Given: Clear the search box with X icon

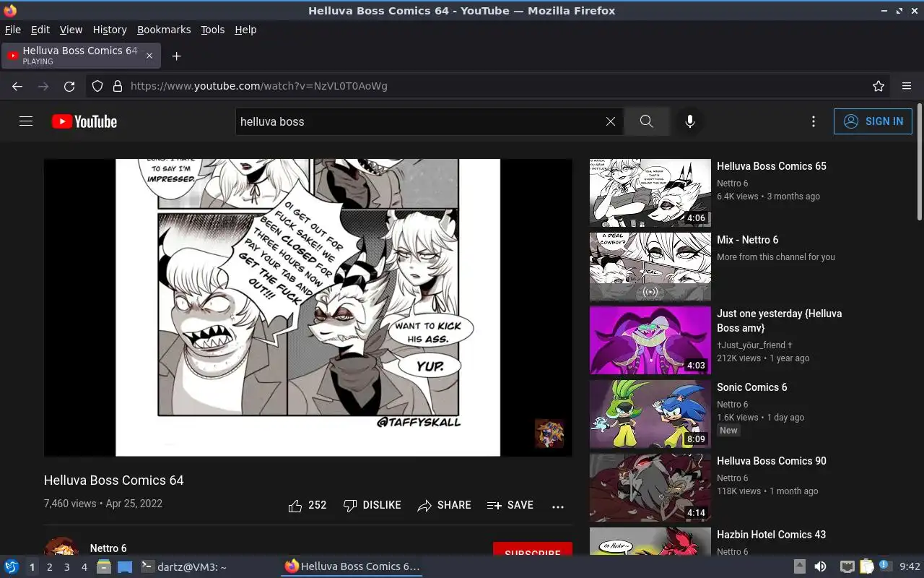Looking at the screenshot, I should (x=611, y=121).
